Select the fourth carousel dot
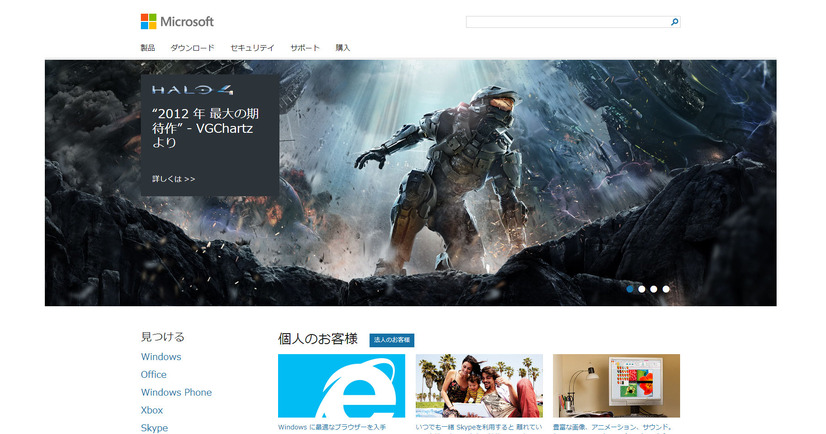This screenshot has height=434, width=826. pos(666,289)
